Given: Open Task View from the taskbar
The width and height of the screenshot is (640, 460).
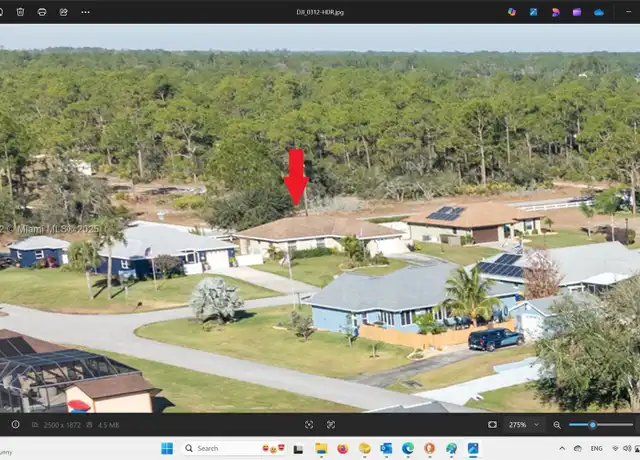Looking at the screenshot, I should point(298,449).
